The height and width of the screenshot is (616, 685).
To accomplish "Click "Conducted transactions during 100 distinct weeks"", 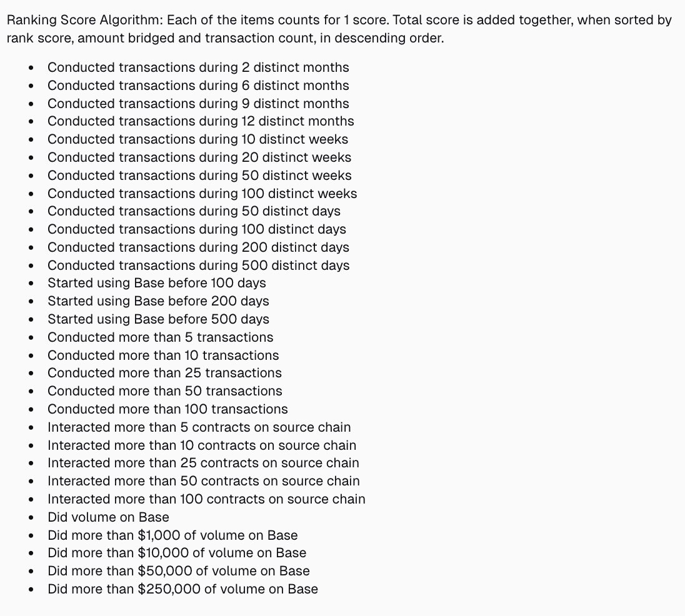I will click(x=202, y=194).
